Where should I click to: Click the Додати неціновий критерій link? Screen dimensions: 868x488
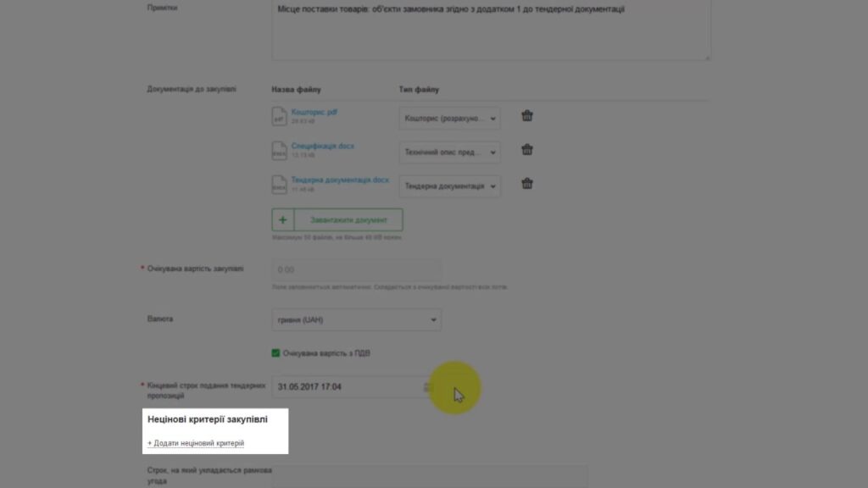[196, 443]
